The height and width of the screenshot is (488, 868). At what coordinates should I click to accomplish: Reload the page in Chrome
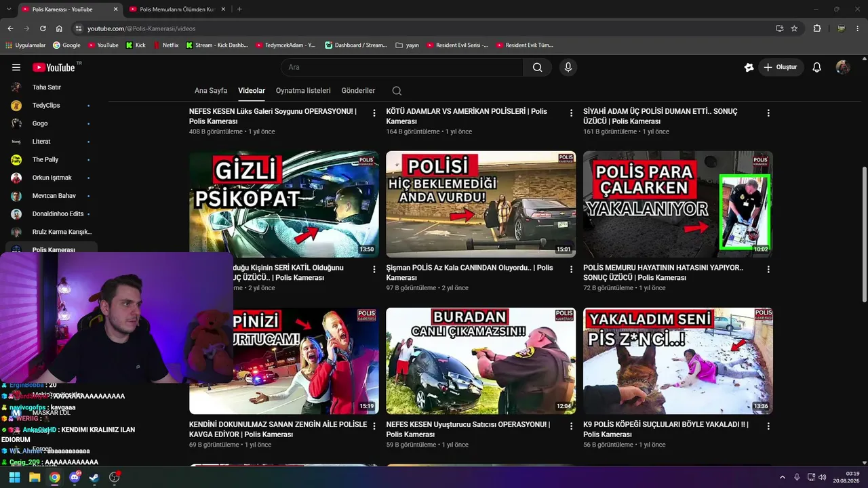click(x=43, y=28)
